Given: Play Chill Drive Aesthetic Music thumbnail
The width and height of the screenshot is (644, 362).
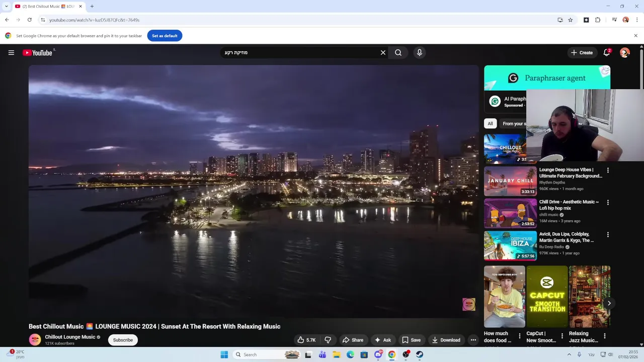Looking at the screenshot, I should pyautogui.click(x=510, y=213).
